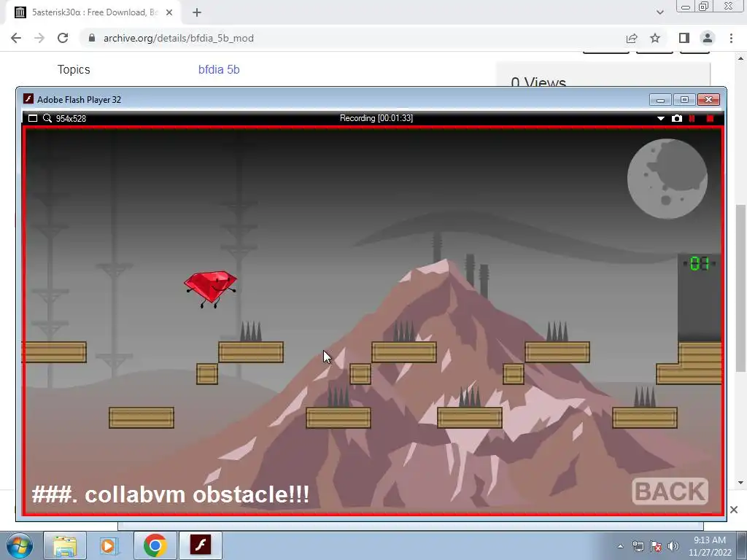Reload the archive.org page

(63, 38)
